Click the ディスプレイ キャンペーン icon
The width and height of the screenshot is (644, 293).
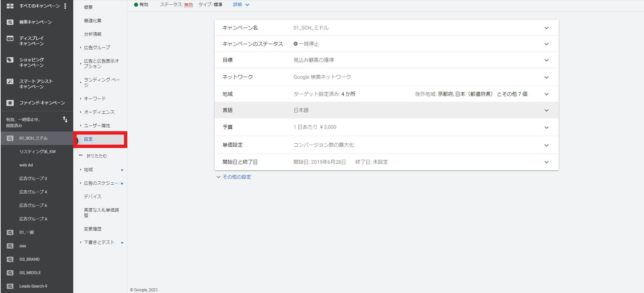(x=10, y=38)
